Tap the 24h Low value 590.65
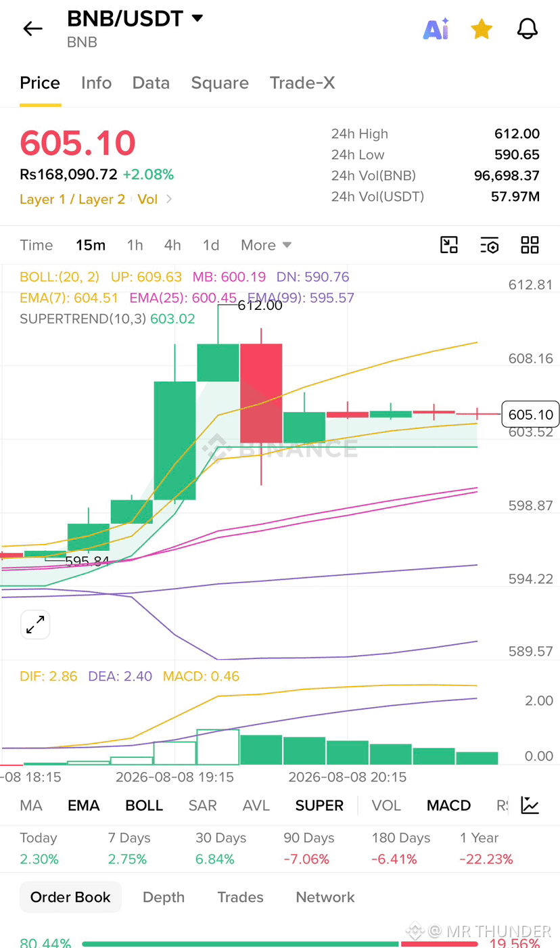560x948 pixels. point(517,155)
